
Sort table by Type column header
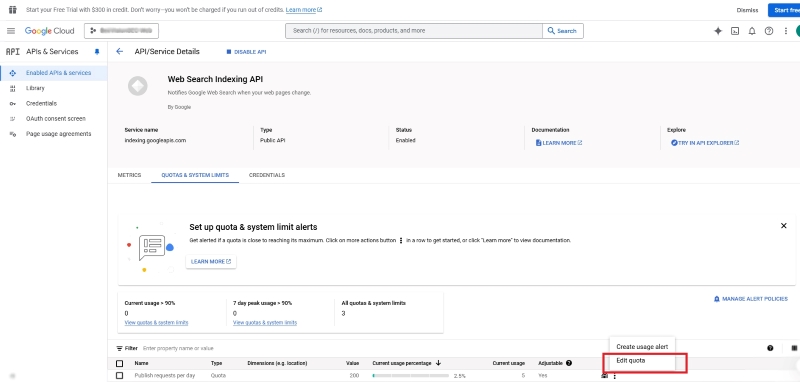(x=216, y=364)
